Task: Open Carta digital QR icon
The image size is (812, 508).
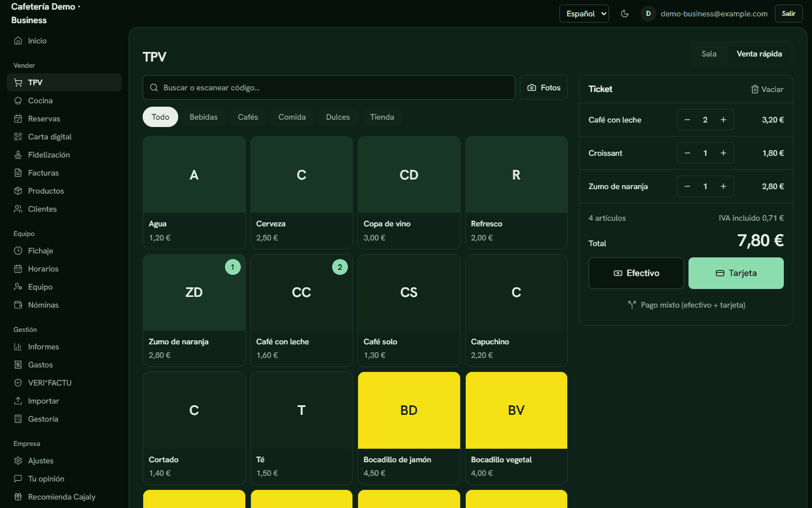Action: click(18, 137)
